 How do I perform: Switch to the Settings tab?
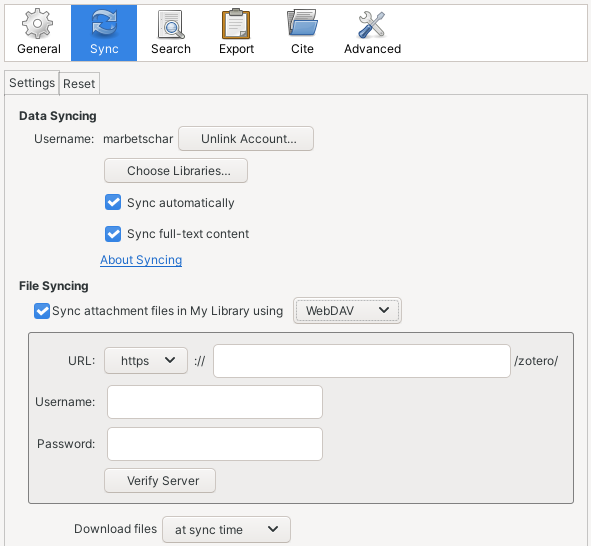[x=32, y=83]
